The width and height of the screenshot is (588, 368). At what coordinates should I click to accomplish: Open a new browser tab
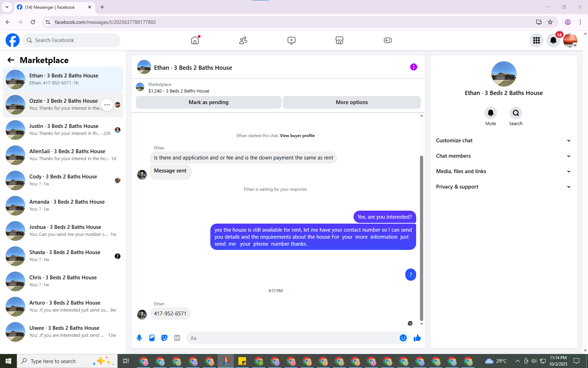click(x=102, y=7)
